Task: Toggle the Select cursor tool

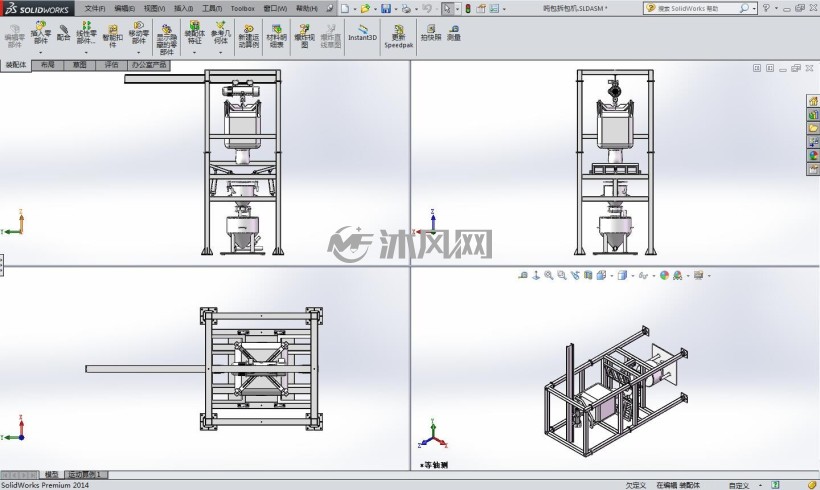Action: click(x=447, y=8)
